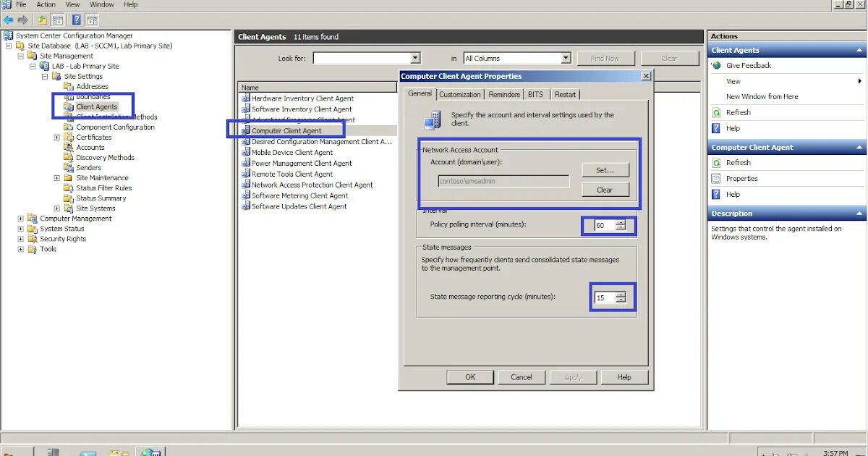Click the System Center Configuration Manager root icon

coord(9,35)
